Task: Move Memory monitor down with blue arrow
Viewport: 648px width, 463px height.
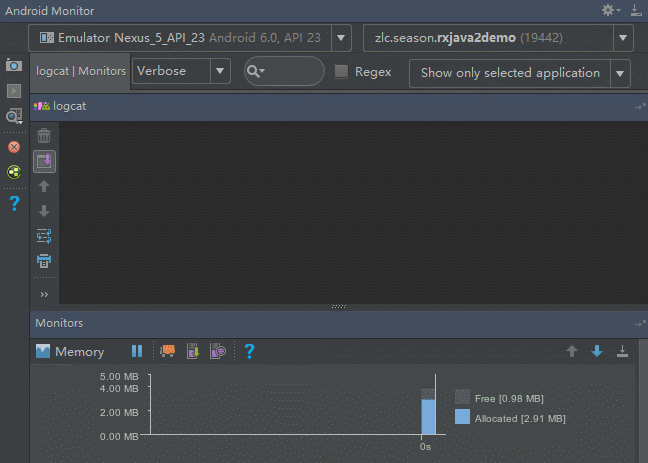Action: (597, 351)
